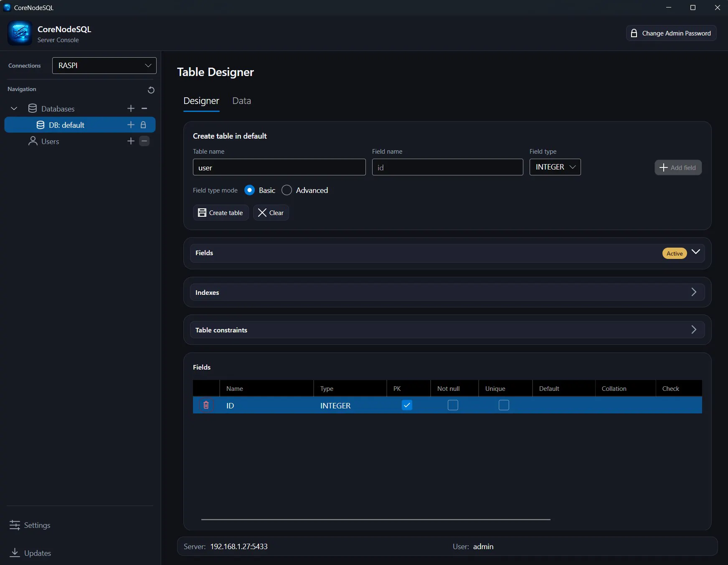728x565 pixels.
Task: Check Not null for the ID field
Action: click(453, 405)
